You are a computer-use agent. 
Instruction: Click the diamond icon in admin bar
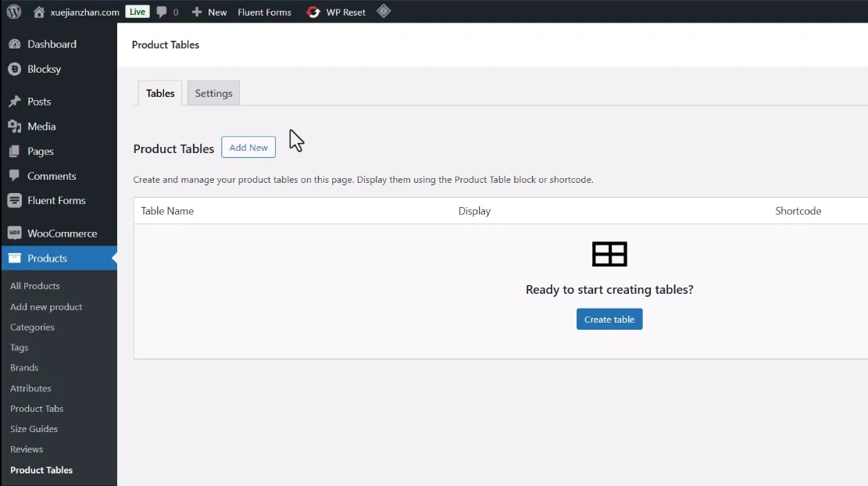(x=384, y=11)
